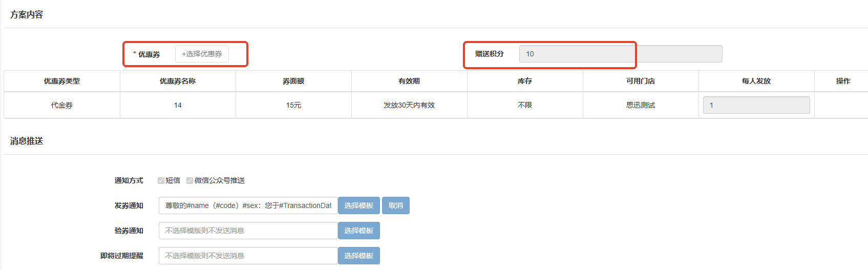The width and height of the screenshot is (868, 270).
Task: Click the +选择优惠券 button
Action: 202,54
